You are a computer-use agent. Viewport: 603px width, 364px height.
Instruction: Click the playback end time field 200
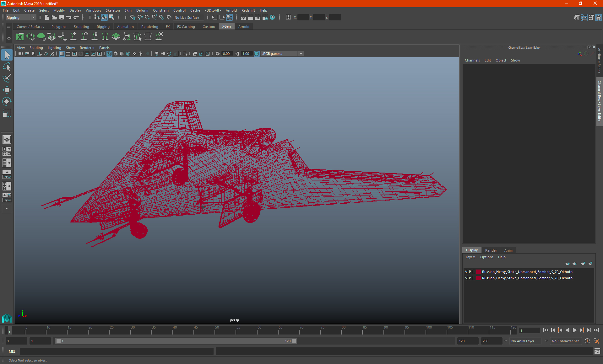pyautogui.click(x=492, y=341)
